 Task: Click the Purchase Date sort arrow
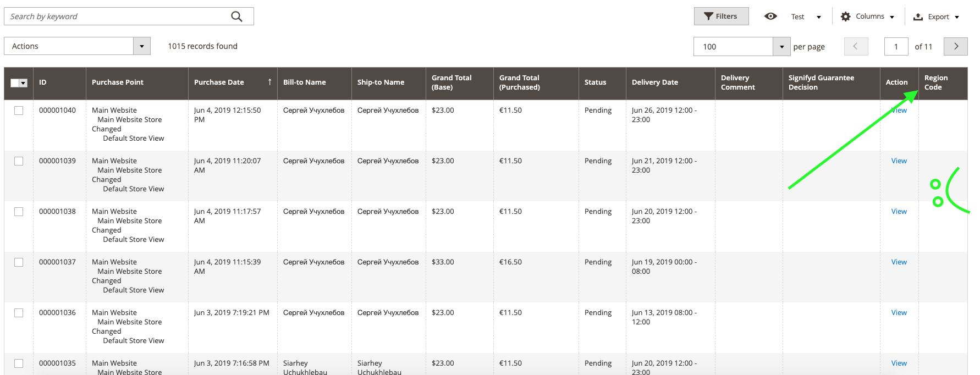point(269,82)
